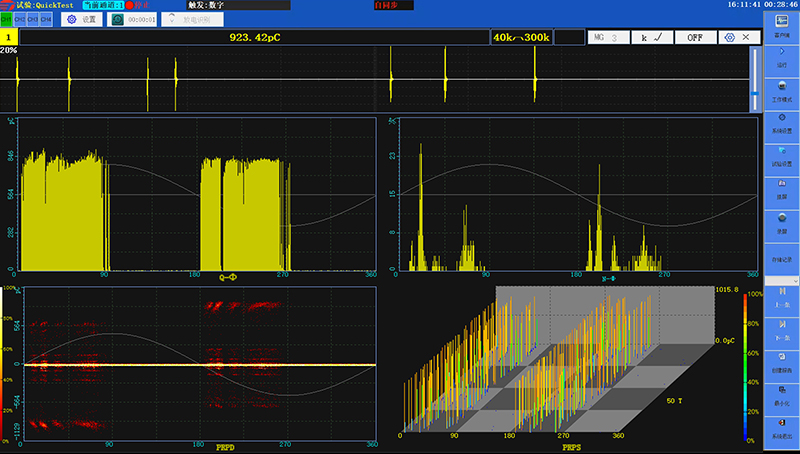Enable channel CH4

click(x=46, y=19)
